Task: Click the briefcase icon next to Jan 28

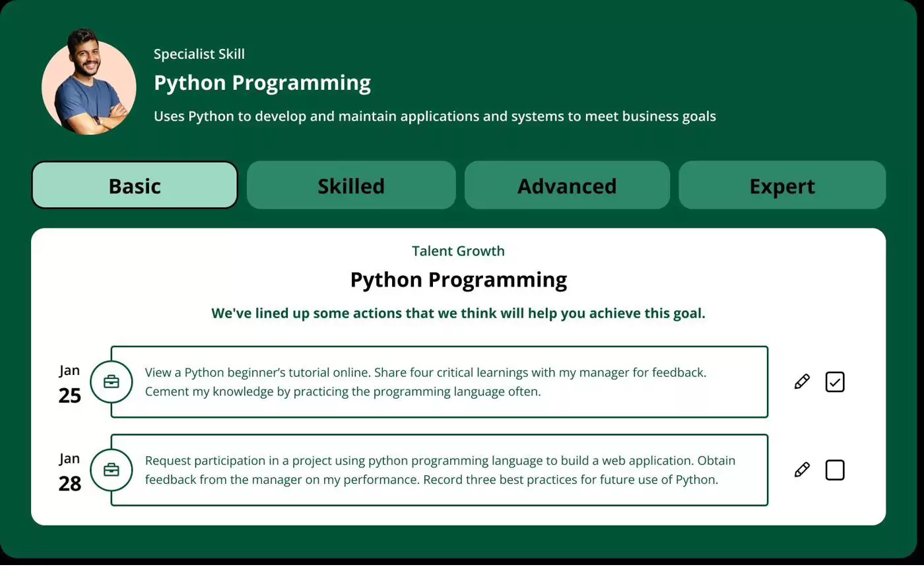Action: click(112, 470)
